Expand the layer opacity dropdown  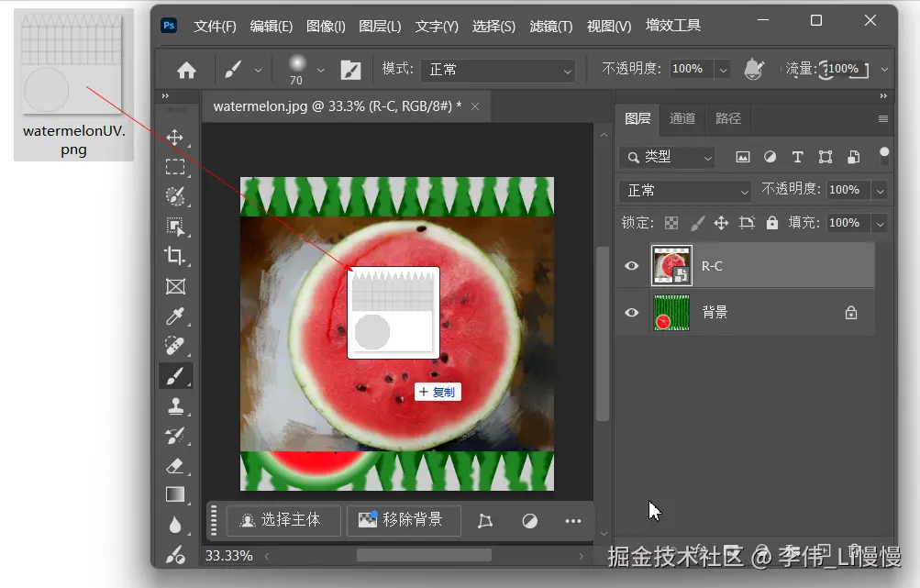tap(880, 191)
